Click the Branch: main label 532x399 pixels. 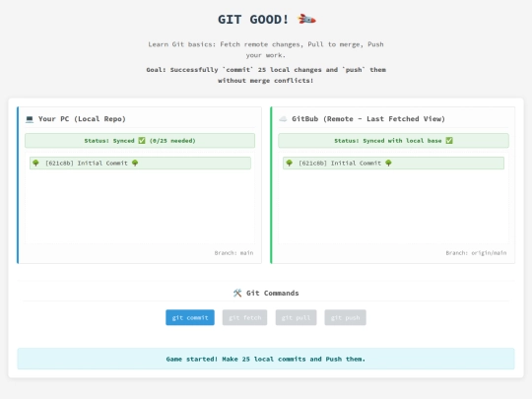coord(233,253)
